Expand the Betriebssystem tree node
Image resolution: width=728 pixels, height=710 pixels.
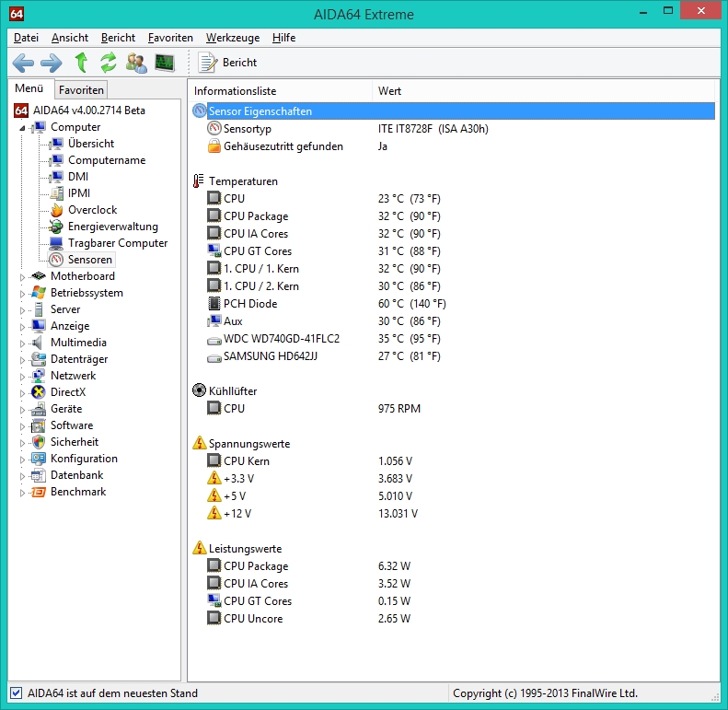pyautogui.click(x=22, y=293)
